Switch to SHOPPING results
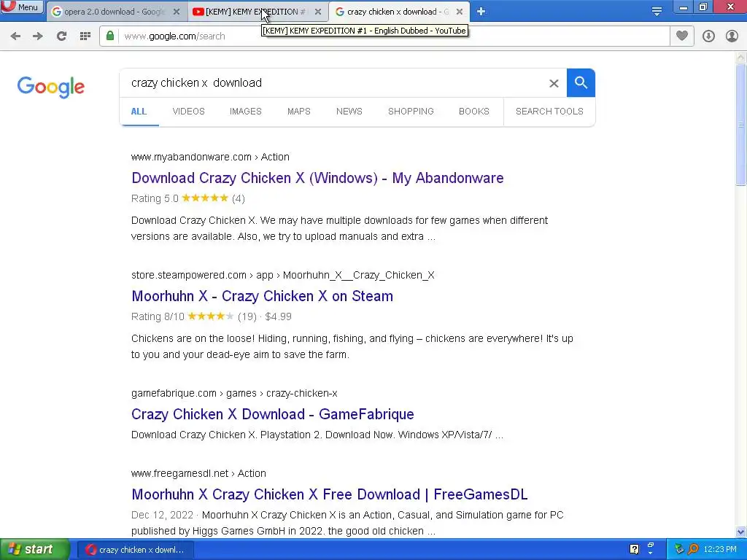The width and height of the screenshot is (747, 560). tap(411, 112)
